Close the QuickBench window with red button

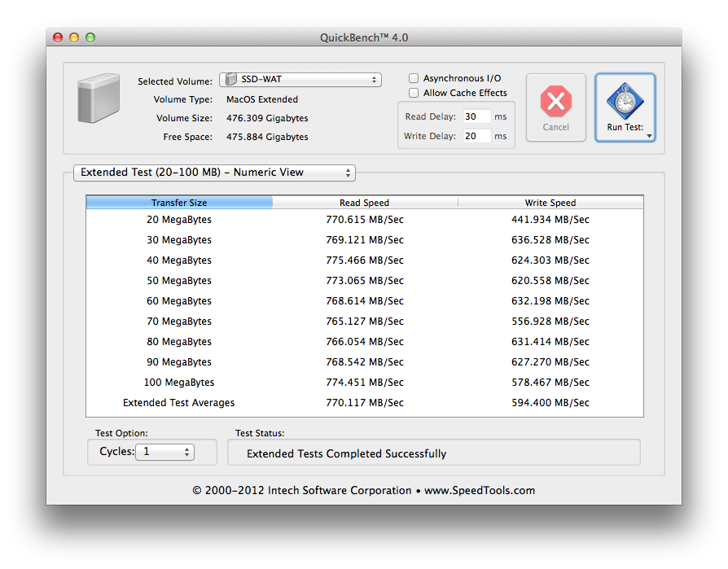(58, 37)
